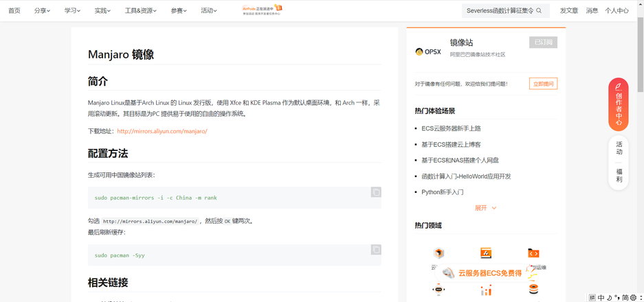Image resolution: width=644 pixels, height=302 pixels.
Task: Open the bar chart domain icon
Action: coord(486,291)
